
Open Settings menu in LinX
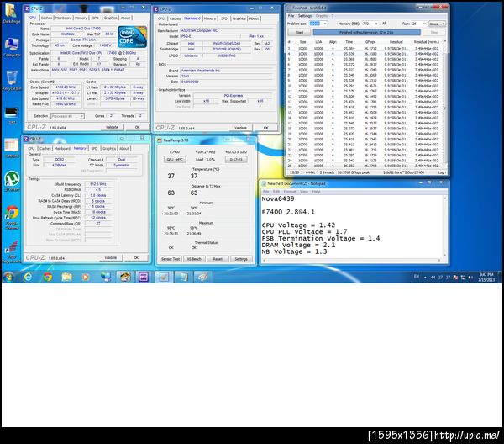(304, 16)
